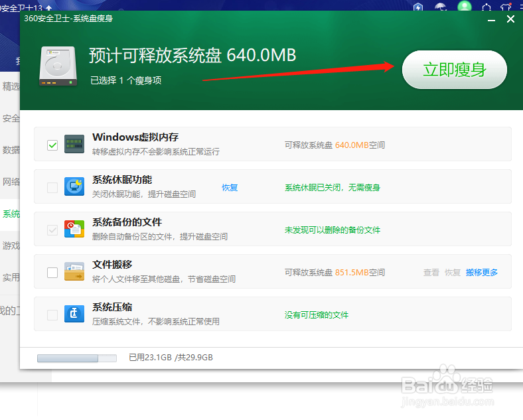523x420 pixels.
Task: Click the hard disk drive icon
Action: coord(58,66)
